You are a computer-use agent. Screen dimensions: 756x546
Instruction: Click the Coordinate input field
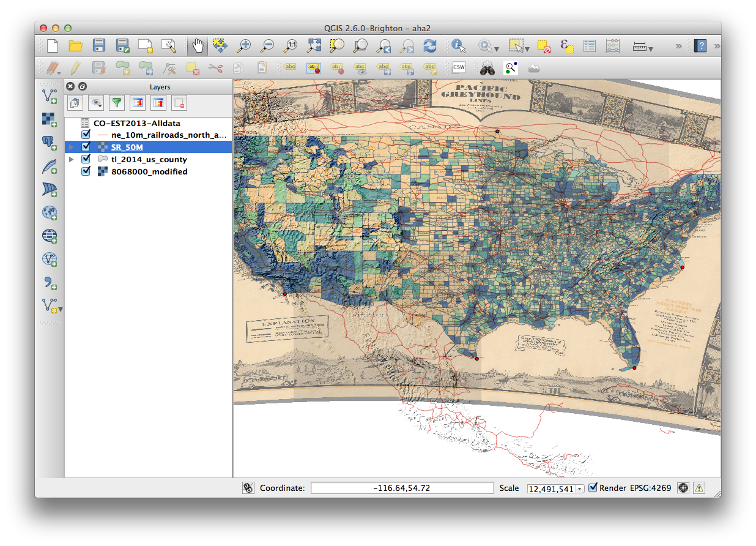click(402, 488)
